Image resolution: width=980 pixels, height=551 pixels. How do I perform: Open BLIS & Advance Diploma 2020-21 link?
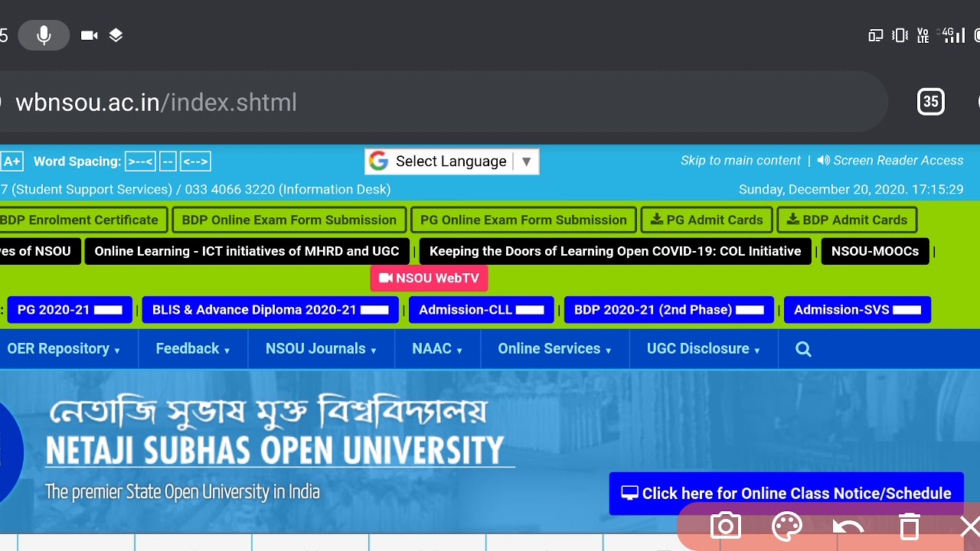(270, 310)
